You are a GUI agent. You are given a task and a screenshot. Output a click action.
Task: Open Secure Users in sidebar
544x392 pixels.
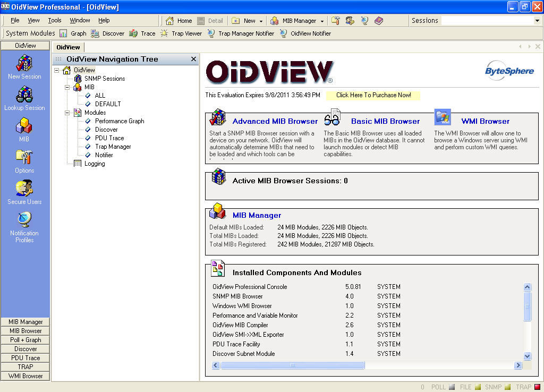(x=24, y=189)
